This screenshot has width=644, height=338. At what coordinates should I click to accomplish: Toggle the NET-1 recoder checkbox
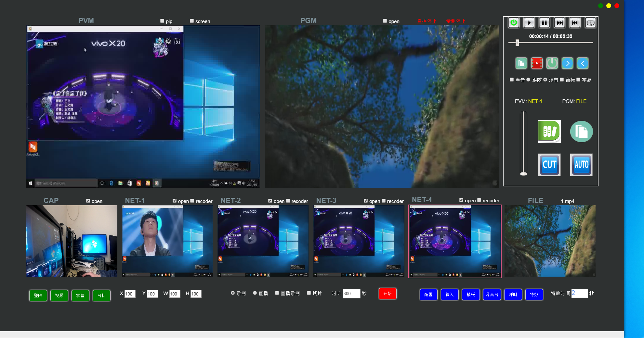click(x=192, y=201)
